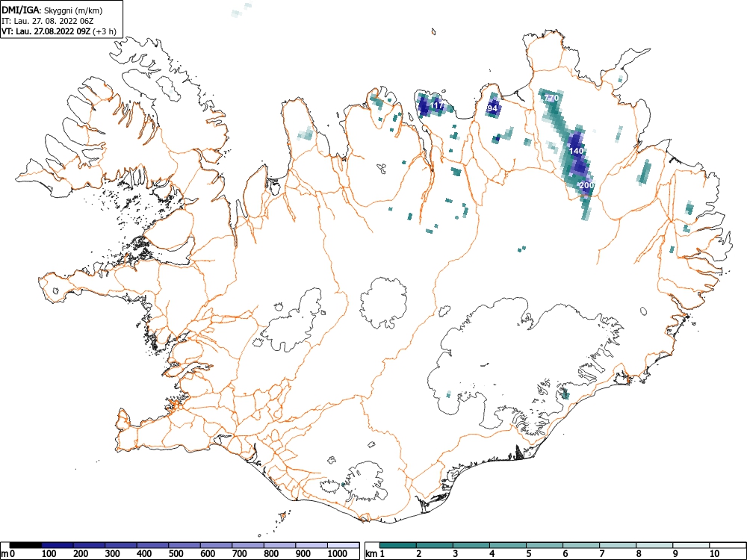The width and height of the screenshot is (747, 560).
Task: Click the '100' tick label in metres legend
Action: (x=49, y=554)
